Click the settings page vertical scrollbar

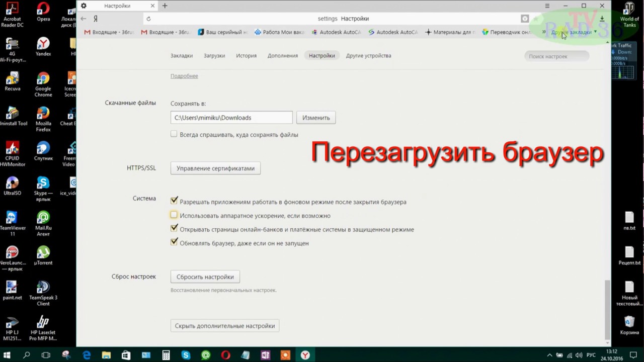click(x=607, y=309)
